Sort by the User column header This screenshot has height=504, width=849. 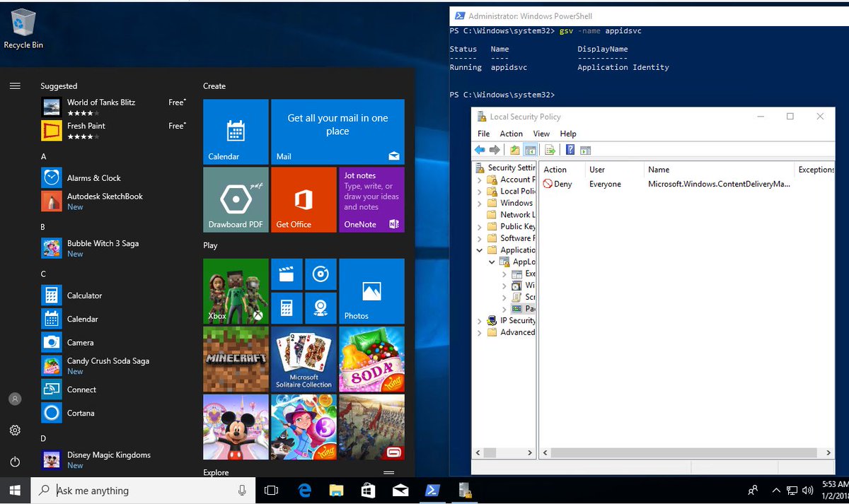[x=615, y=170]
